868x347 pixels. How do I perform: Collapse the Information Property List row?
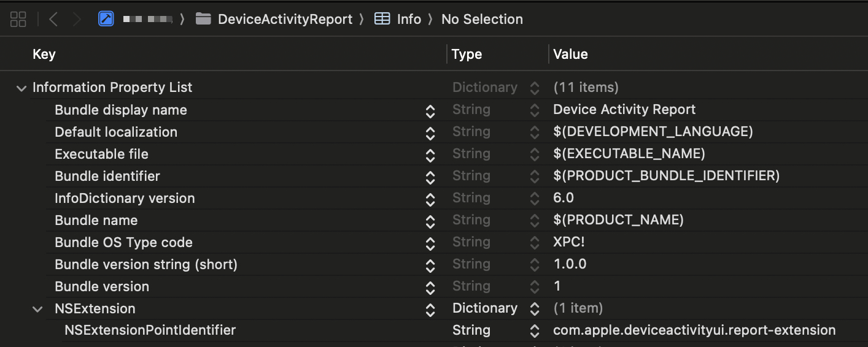[x=21, y=88]
